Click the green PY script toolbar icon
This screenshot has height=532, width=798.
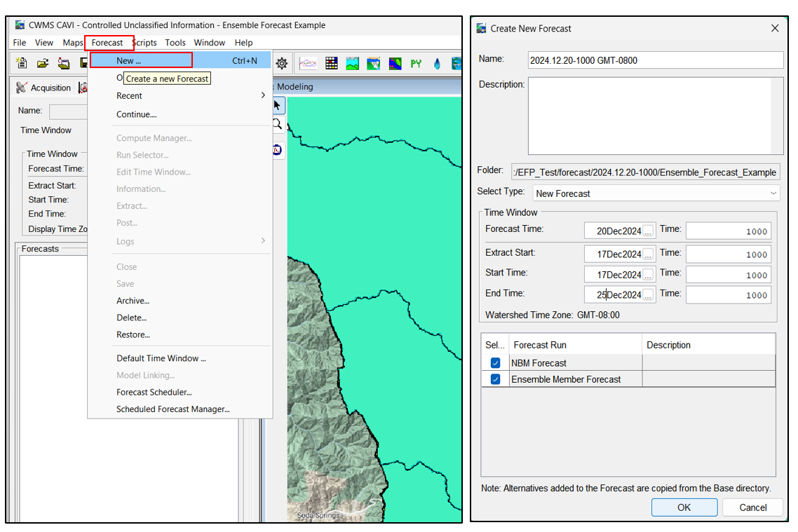pyautogui.click(x=416, y=64)
